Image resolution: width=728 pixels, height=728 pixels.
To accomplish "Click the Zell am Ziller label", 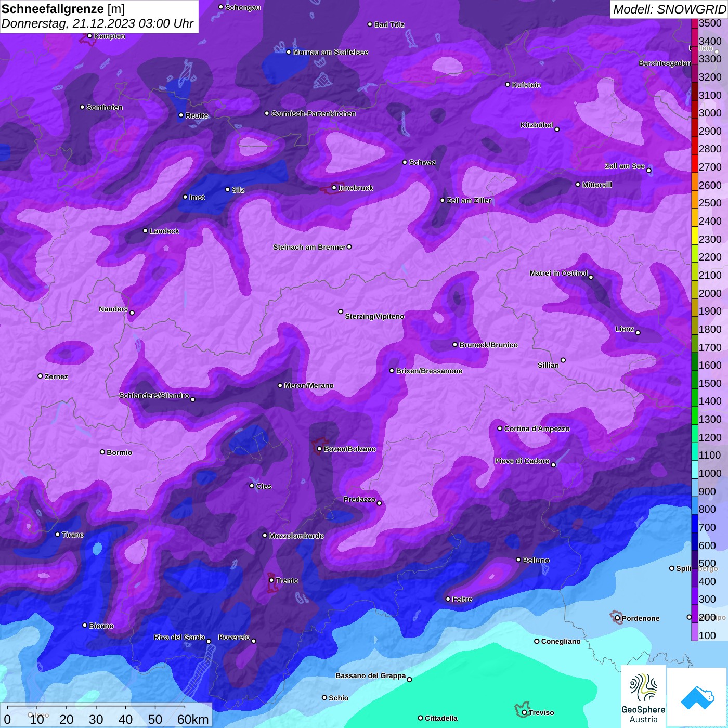I will tap(469, 200).
